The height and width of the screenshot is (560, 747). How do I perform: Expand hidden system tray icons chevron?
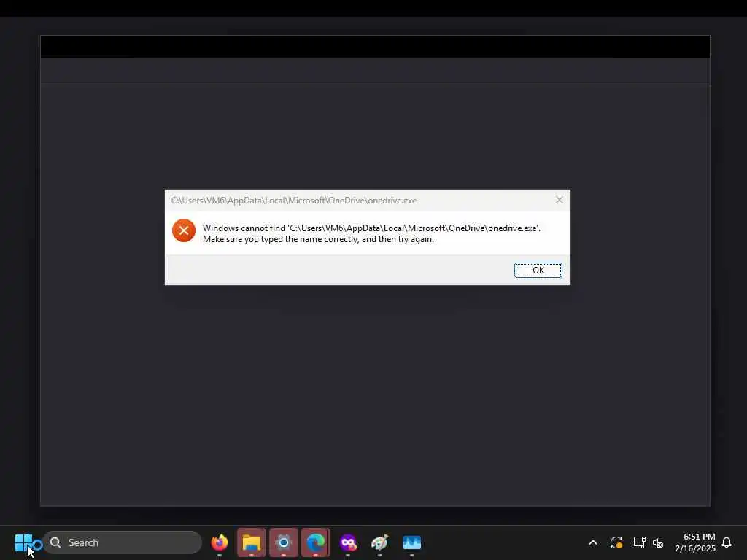click(x=593, y=542)
